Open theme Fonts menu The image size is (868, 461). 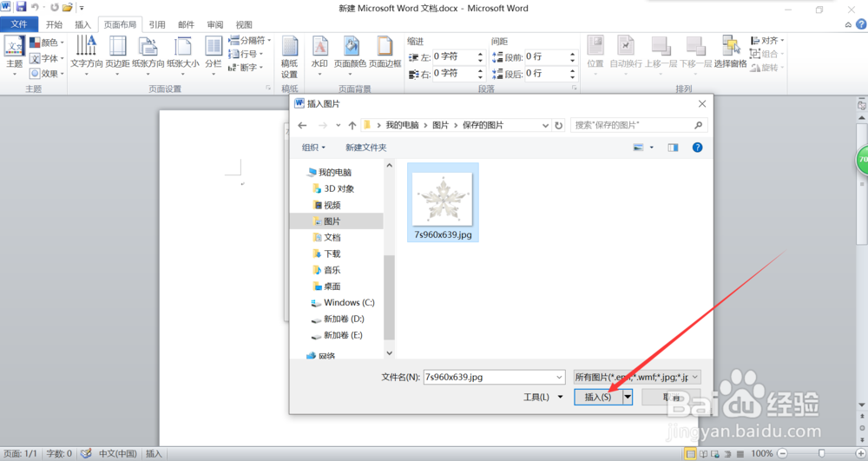click(x=47, y=58)
